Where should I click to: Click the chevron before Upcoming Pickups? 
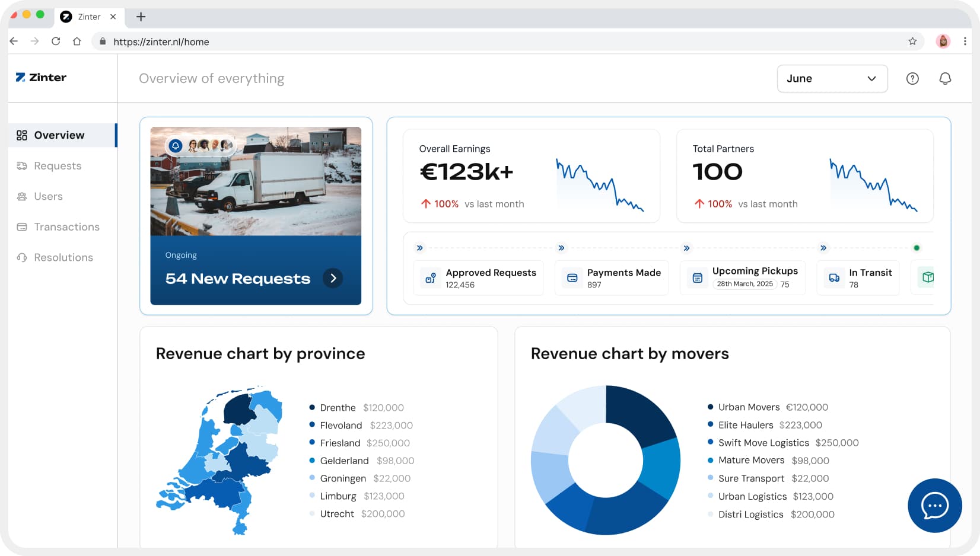tap(686, 248)
